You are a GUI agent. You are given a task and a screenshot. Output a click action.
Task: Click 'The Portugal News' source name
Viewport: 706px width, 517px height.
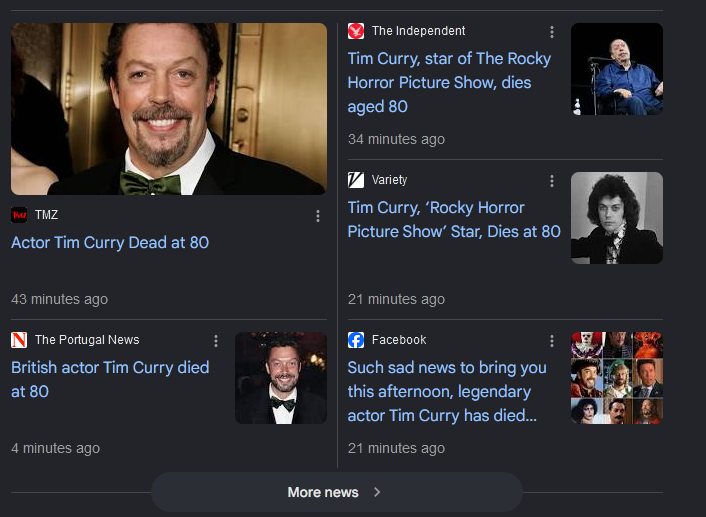click(x=87, y=340)
